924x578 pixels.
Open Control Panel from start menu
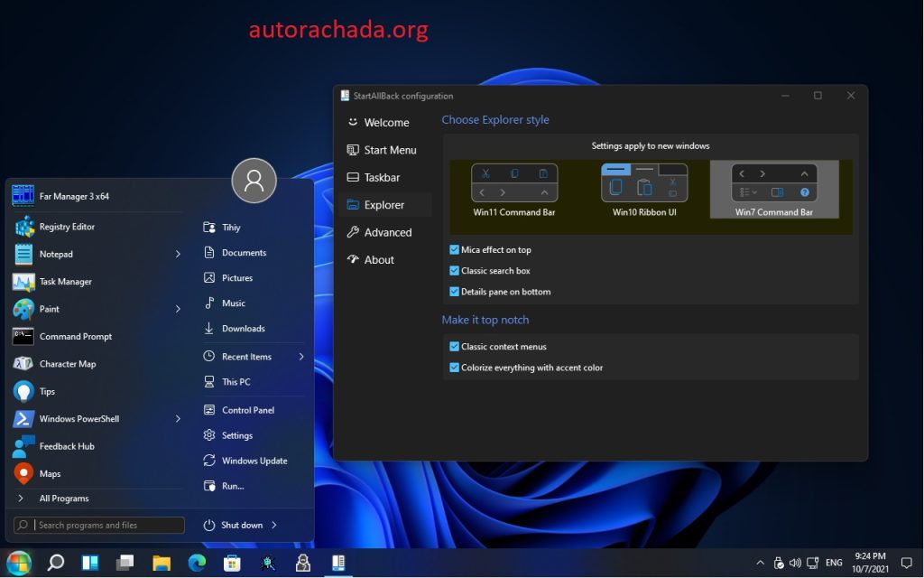click(x=254, y=410)
